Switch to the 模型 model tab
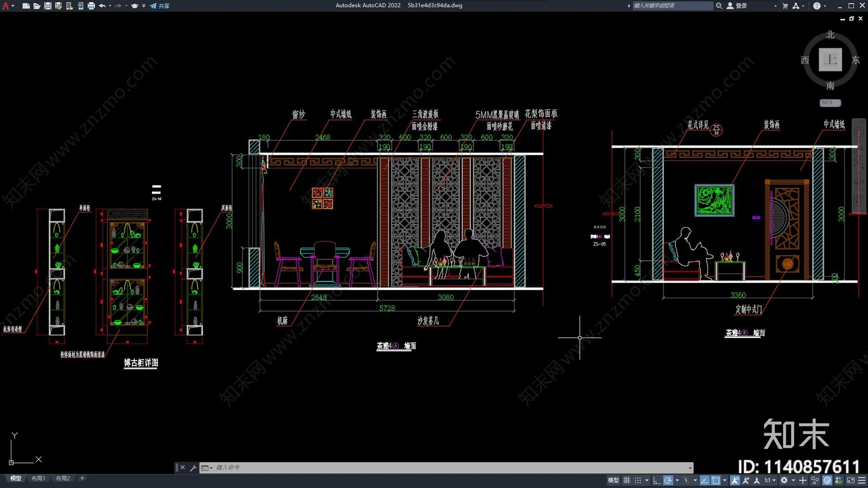The width and height of the screenshot is (868, 488). [x=16, y=478]
